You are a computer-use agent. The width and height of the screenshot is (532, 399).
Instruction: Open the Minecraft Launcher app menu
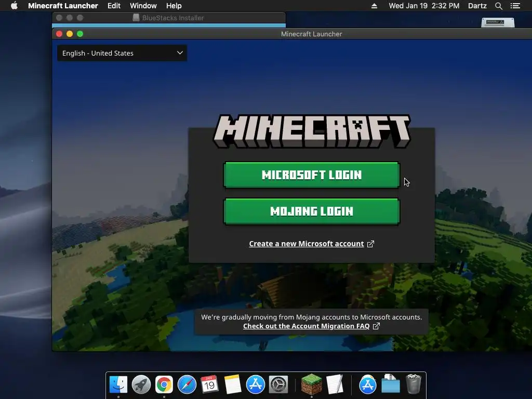(x=63, y=6)
